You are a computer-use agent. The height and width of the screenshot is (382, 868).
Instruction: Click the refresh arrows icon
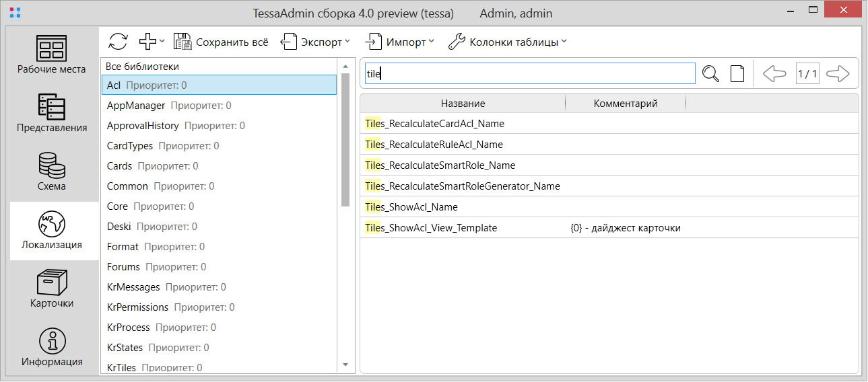click(118, 42)
